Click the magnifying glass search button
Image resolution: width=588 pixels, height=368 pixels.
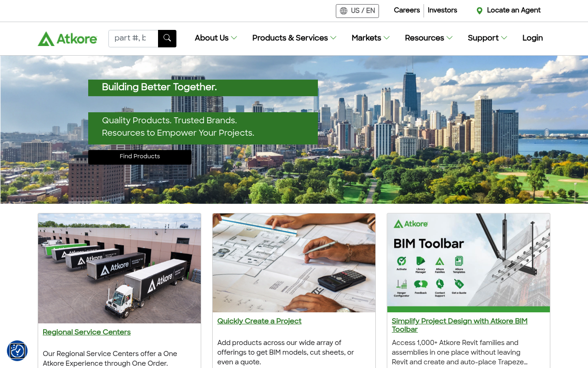[167, 39]
